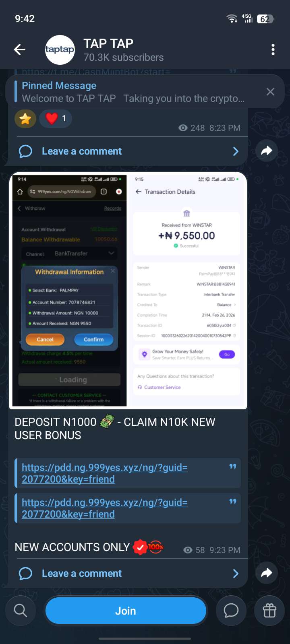Open the TAP TAP channel avatar

tap(60, 50)
